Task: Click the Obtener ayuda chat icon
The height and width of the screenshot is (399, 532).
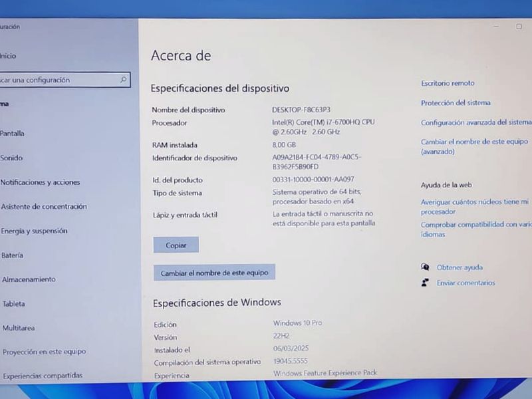Action: click(x=425, y=267)
